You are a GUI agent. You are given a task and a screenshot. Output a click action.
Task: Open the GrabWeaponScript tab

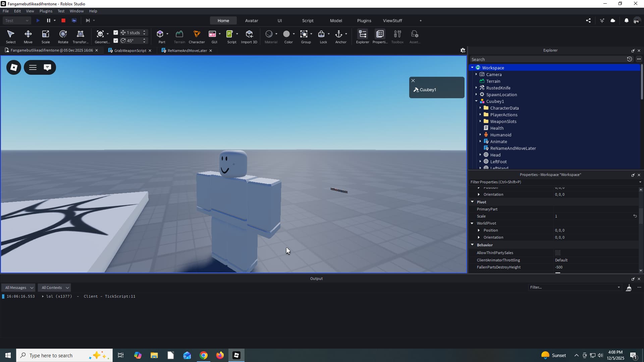click(x=129, y=51)
